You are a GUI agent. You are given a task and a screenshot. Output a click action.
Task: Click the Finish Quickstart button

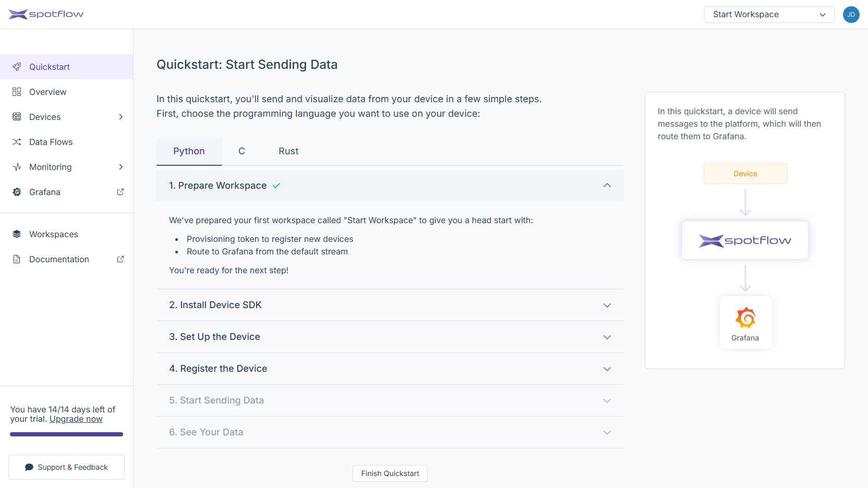[390, 473]
